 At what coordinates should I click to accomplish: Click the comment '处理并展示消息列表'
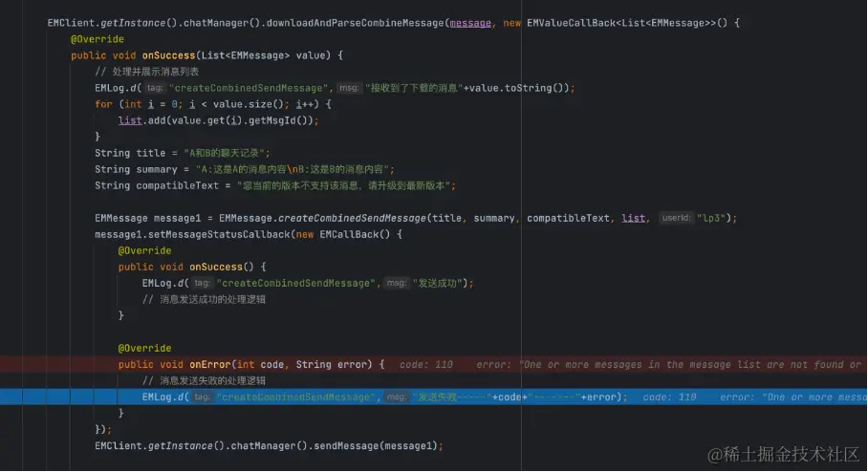(x=146, y=72)
